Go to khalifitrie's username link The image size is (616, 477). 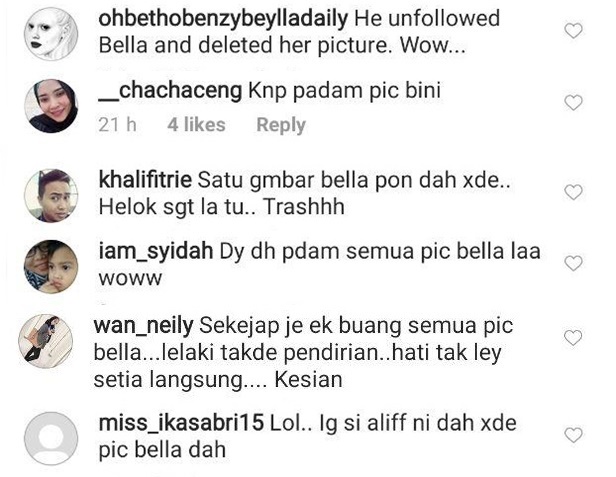pos(145,180)
